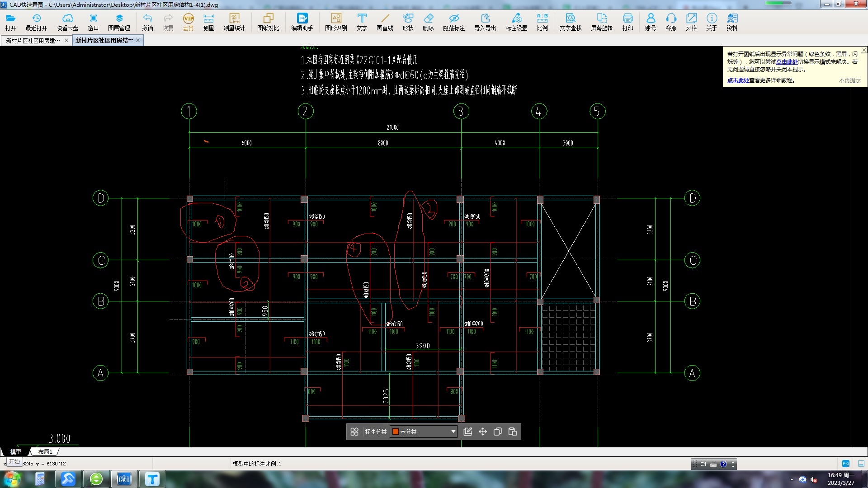Click the orange 未分类 color swatch
The image size is (868, 488).
[x=395, y=432]
